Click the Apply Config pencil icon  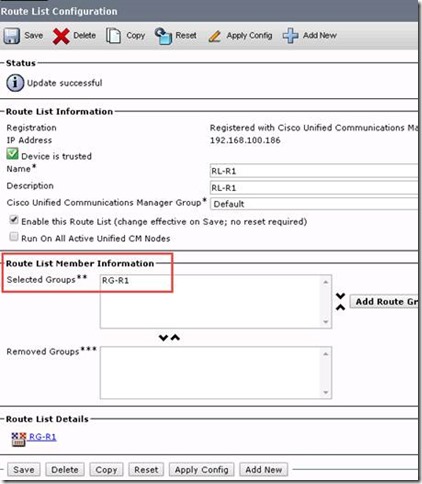pos(214,36)
